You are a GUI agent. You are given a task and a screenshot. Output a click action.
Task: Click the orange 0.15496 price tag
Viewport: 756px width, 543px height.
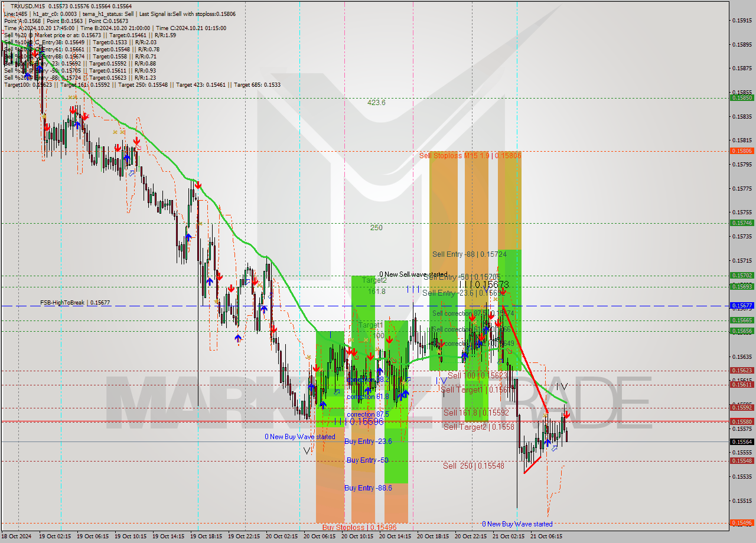coord(742,523)
